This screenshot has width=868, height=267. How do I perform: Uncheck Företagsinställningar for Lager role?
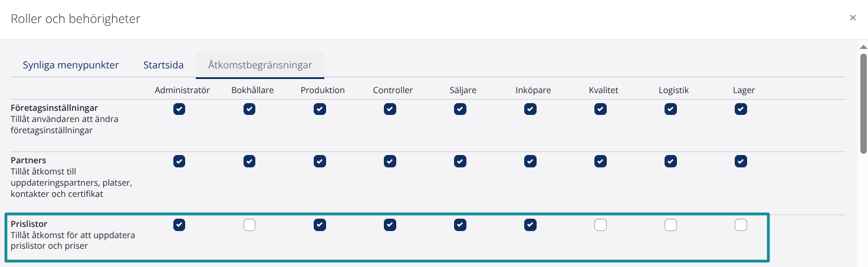(x=741, y=109)
